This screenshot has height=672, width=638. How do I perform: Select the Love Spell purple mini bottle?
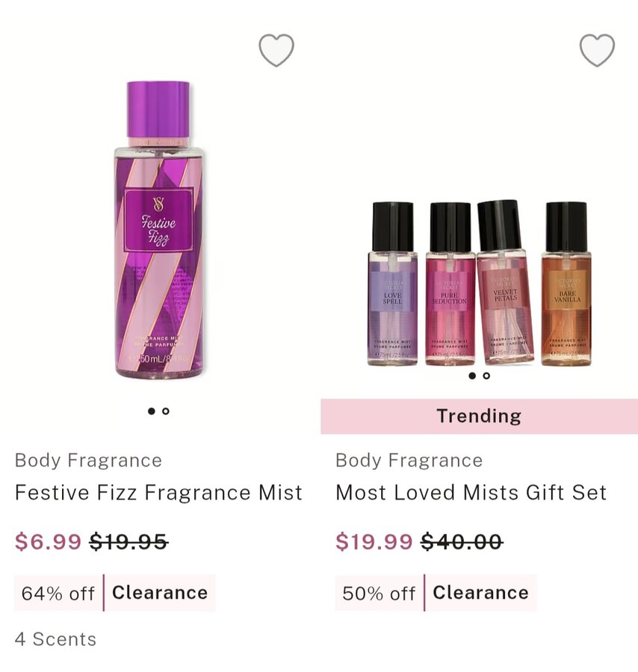[392, 283]
